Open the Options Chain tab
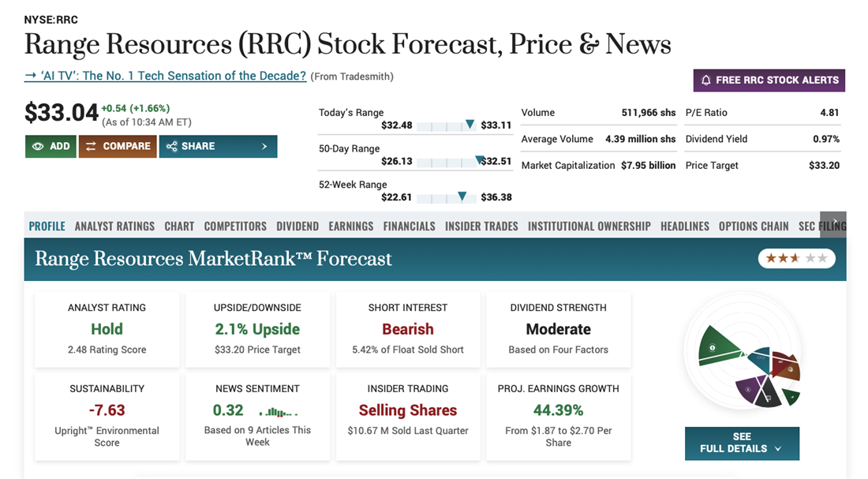Image resolution: width=868 pixels, height=479 pixels. tap(753, 226)
